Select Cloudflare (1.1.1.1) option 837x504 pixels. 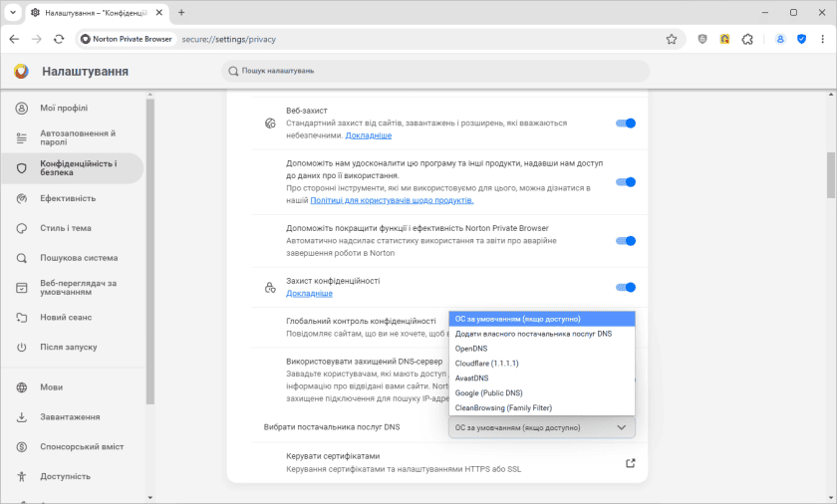[x=542, y=364]
